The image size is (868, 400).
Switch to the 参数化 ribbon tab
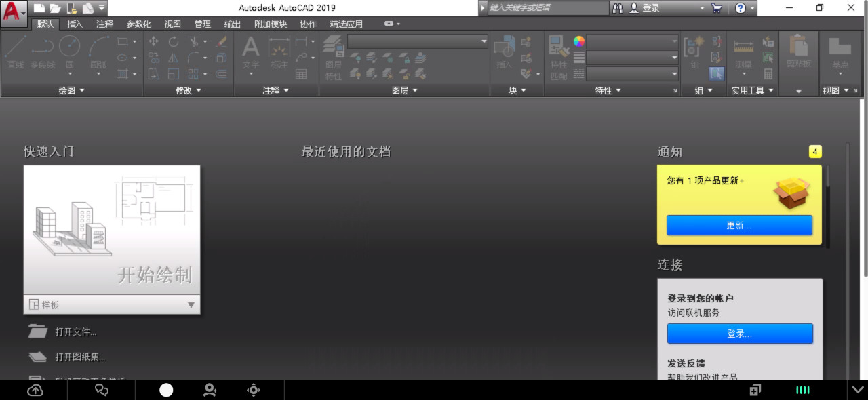139,24
